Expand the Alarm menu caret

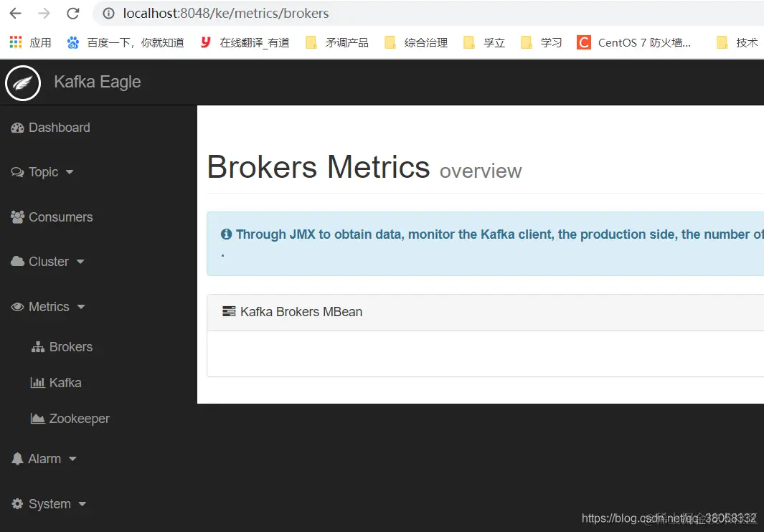[x=72, y=458]
